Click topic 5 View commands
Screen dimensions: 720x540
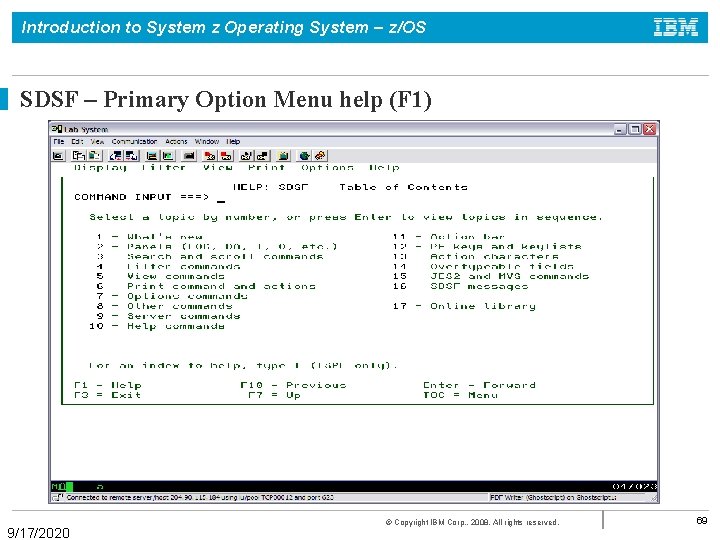[160, 276]
